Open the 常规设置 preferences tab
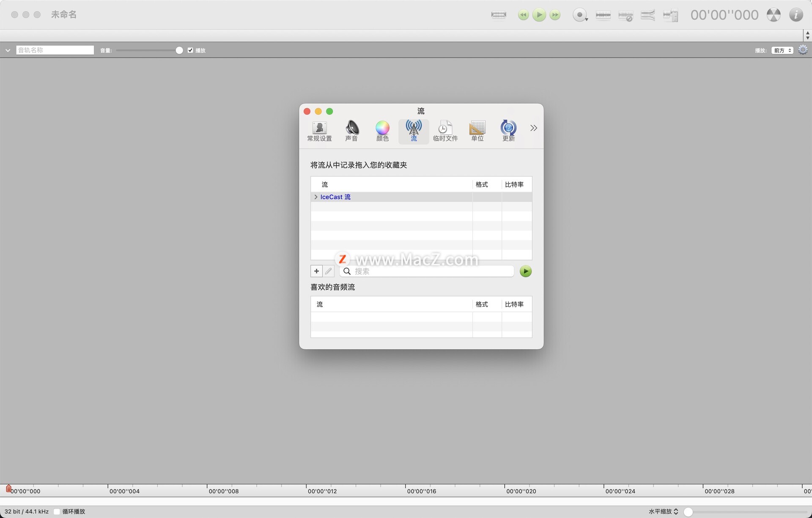Viewport: 812px width, 518px height. tap(319, 131)
